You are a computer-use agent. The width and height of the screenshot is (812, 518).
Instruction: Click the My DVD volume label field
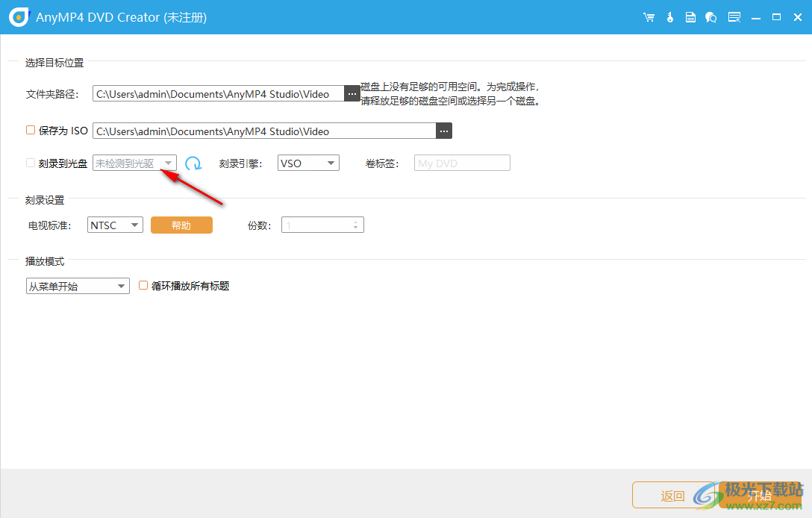point(462,163)
